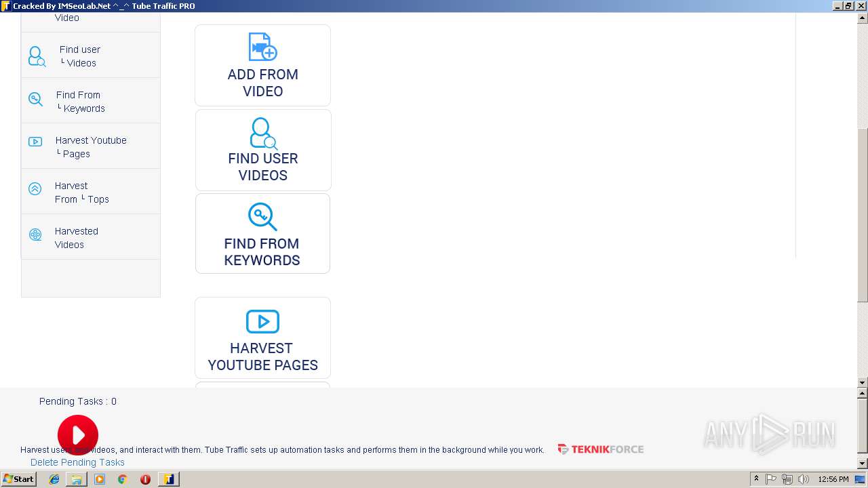Click the Action Center flag tray icon

[771, 479]
